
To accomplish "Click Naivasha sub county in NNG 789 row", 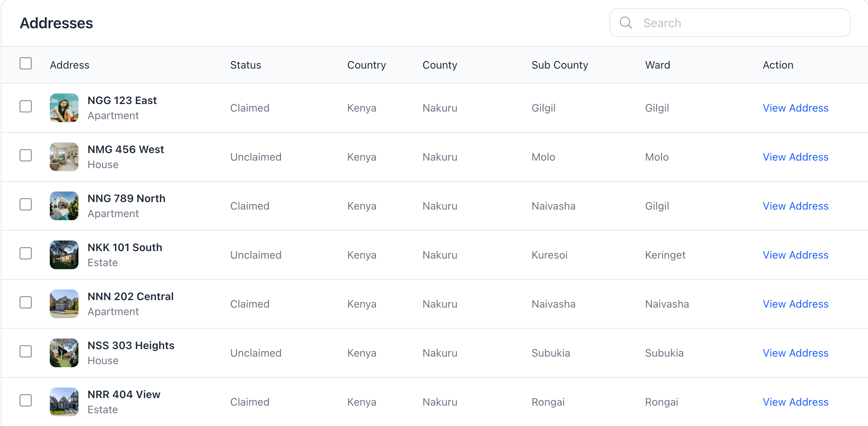I will pyautogui.click(x=554, y=206).
